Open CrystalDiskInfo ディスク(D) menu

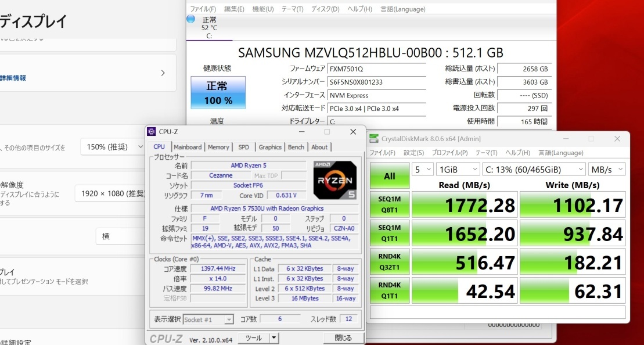point(325,9)
